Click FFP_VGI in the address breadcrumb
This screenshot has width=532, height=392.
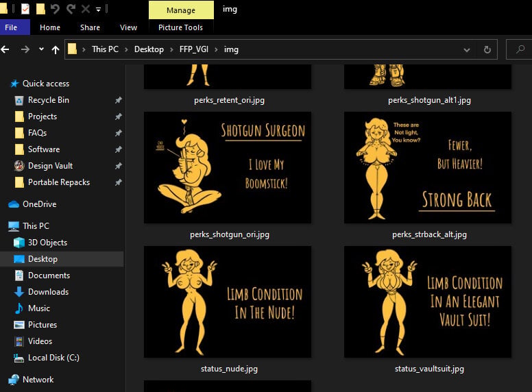coord(194,49)
